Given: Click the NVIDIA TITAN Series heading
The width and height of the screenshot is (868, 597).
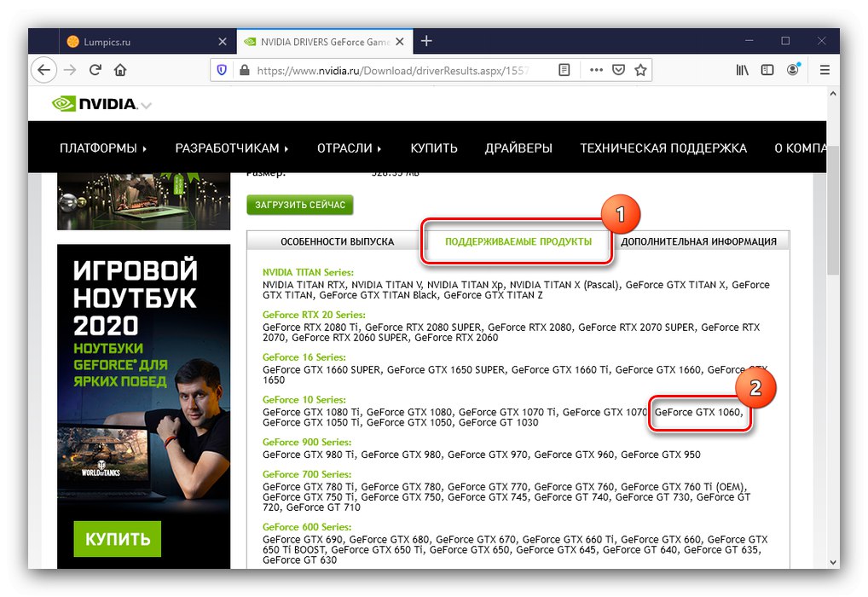Looking at the screenshot, I should pos(308,272).
